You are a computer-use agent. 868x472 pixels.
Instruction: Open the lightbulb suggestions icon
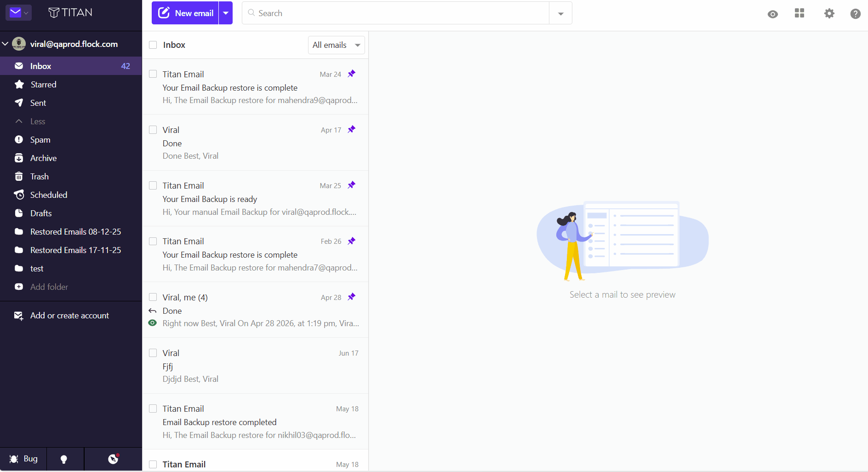(x=64, y=459)
